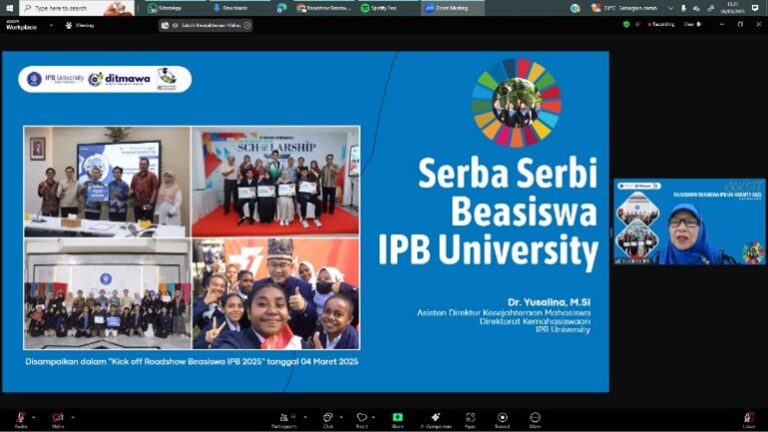Image resolution: width=768 pixels, height=432 pixels.
Task: Toggle the Record button
Action: pos(502,418)
